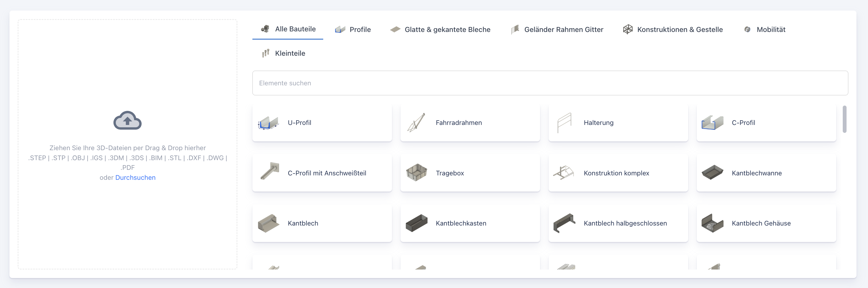Click the Kantblechkasten box icon

pos(416,223)
